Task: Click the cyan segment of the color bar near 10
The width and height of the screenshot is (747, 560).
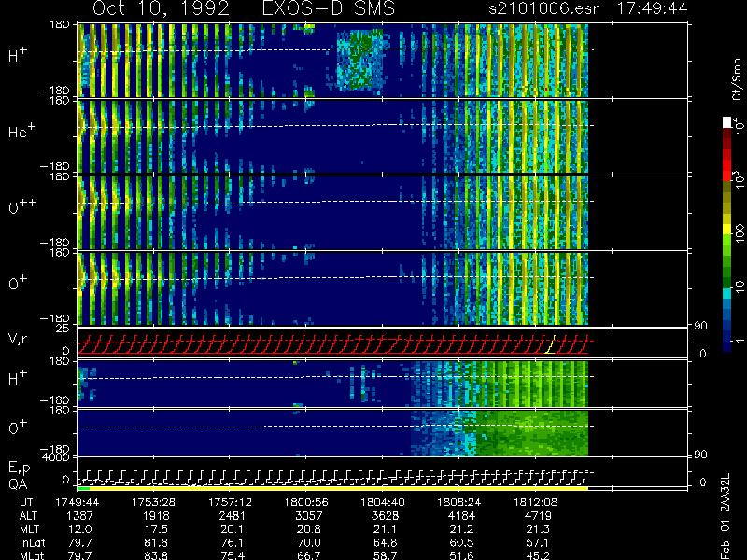Action: pos(727,293)
